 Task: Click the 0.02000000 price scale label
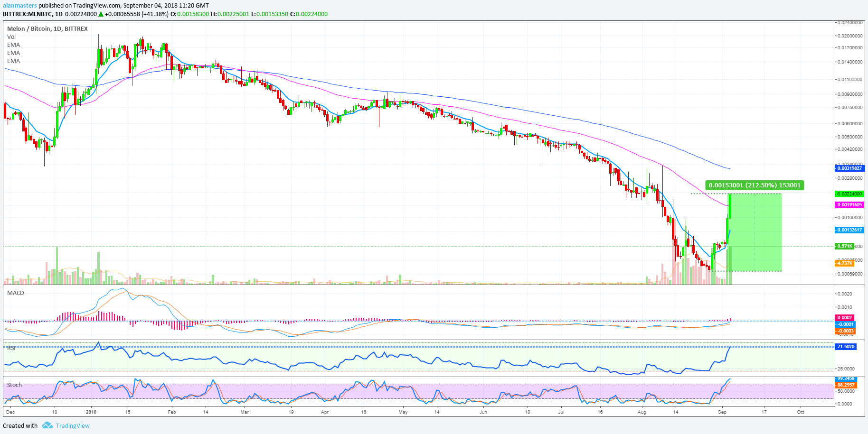(850, 36)
